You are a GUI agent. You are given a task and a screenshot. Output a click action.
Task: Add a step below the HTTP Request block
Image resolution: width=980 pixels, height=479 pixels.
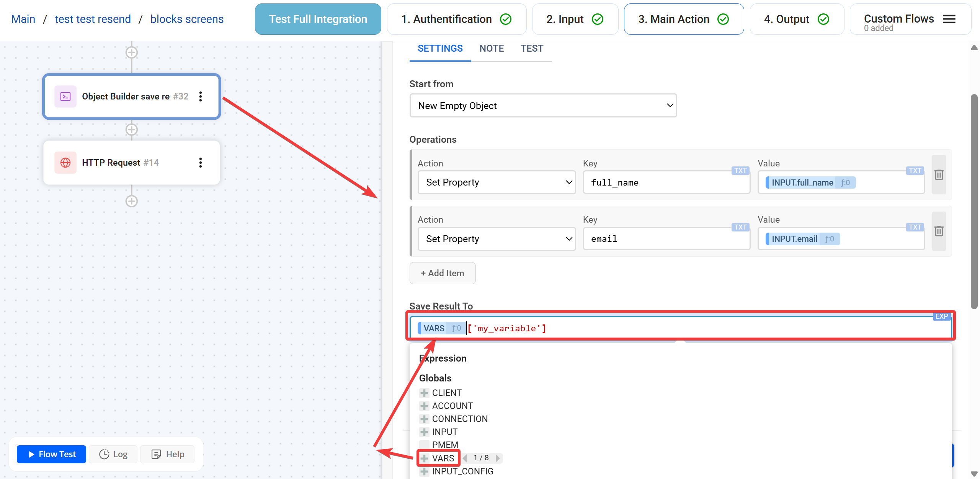[132, 201]
